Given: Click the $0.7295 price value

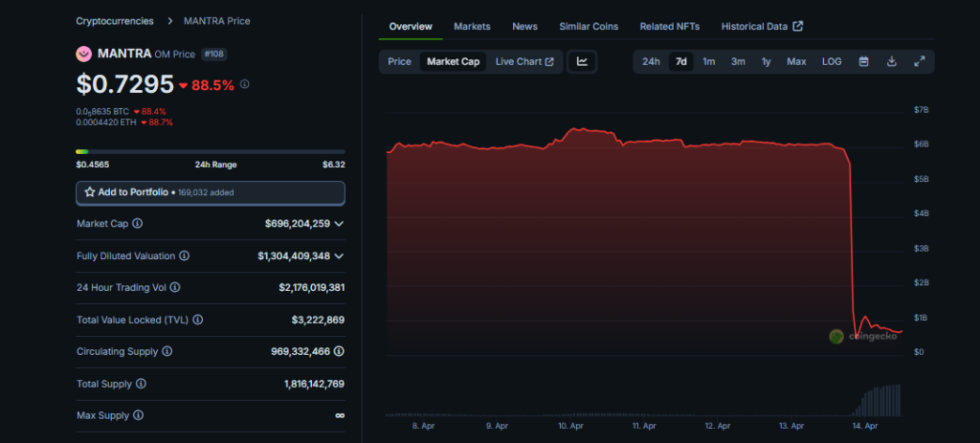Looking at the screenshot, I should [x=125, y=84].
